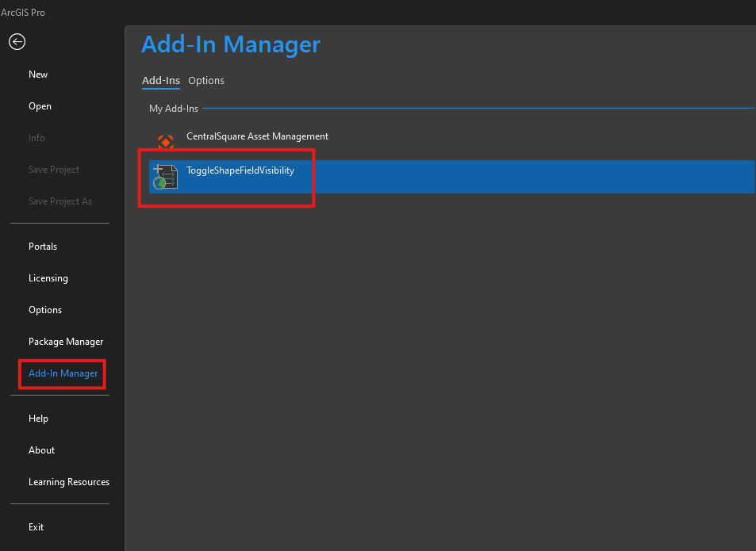The image size is (756, 551).
Task: Select CentralSquare Asset Management text
Action: pyautogui.click(x=258, y=136)
